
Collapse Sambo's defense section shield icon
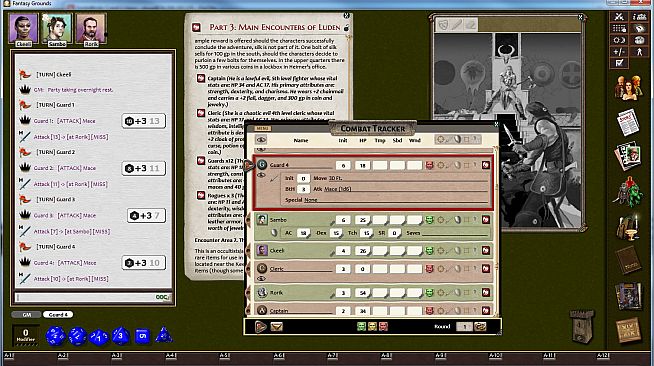pyautogui.click(x=274, y=233)
